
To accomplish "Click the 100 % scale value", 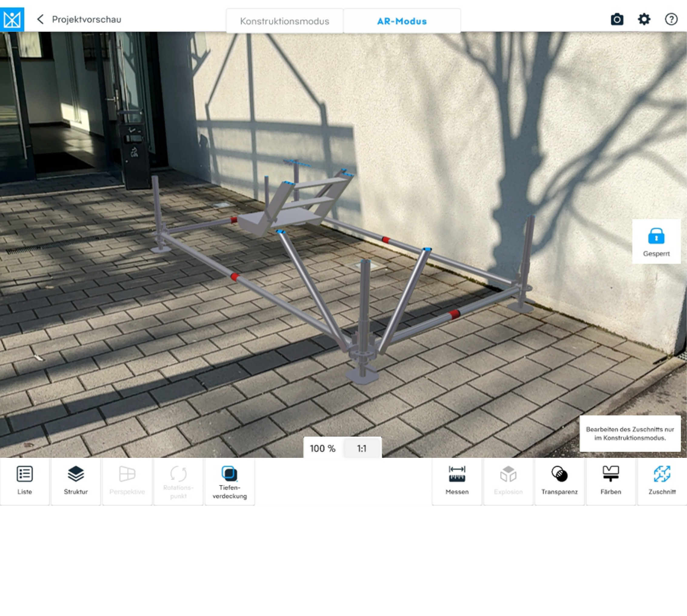I will 323,448.
